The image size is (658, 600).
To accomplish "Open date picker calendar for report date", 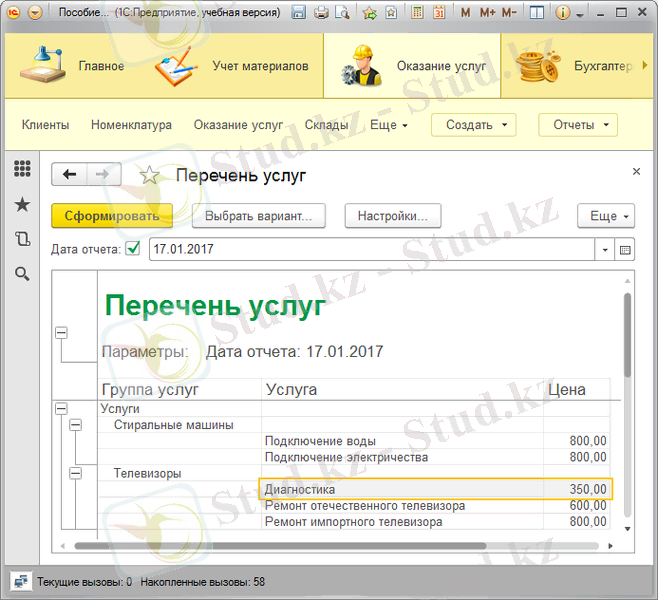I will (x=626, y=249).
